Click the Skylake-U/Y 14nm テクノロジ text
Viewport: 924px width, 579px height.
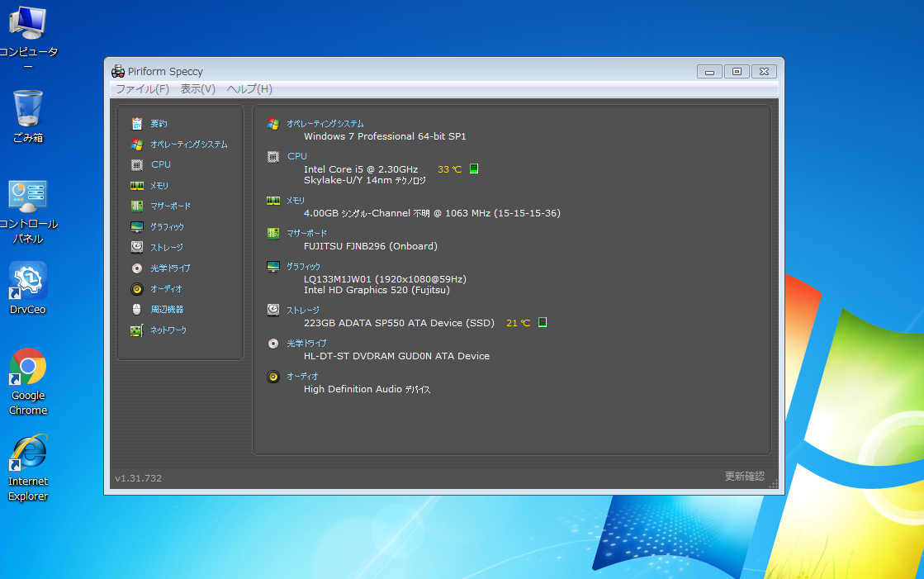[365, 180]
